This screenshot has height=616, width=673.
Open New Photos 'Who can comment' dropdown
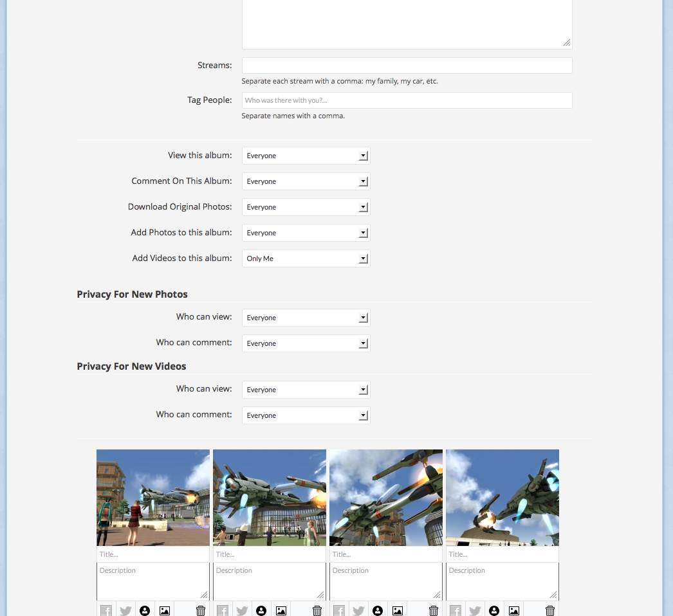[x=306, y=343]
